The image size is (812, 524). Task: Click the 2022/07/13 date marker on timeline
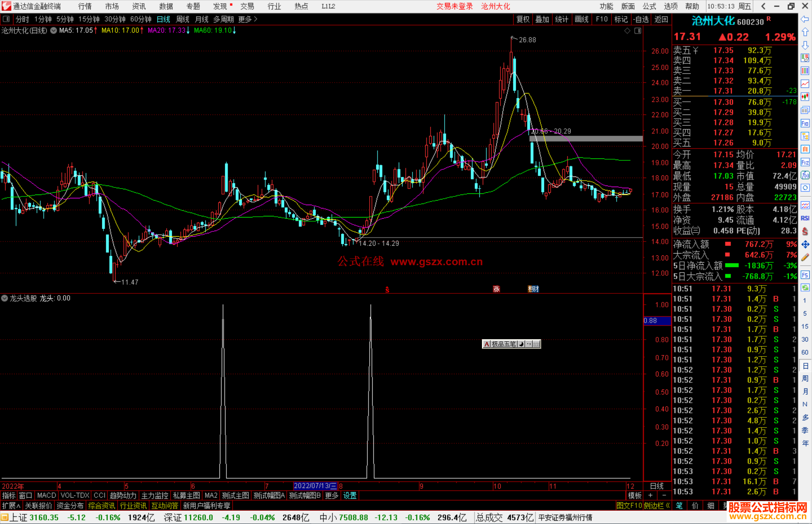(x=315, y=486)
